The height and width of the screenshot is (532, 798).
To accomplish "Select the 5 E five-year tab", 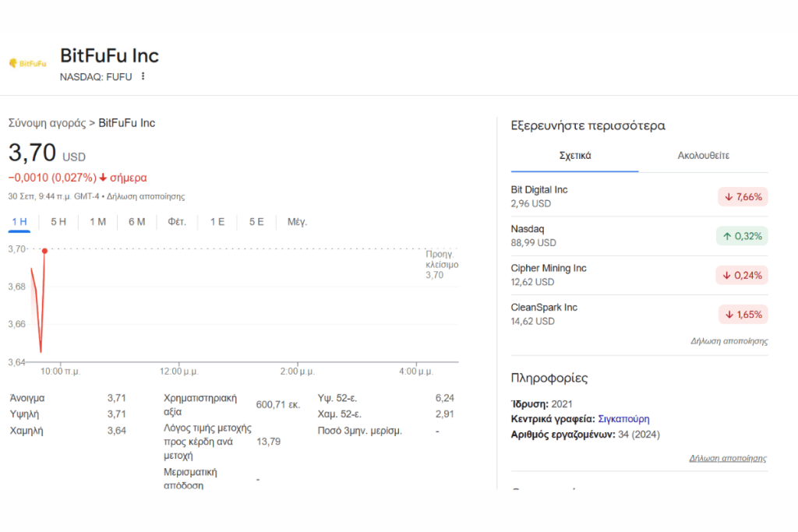I will (256, 222).
